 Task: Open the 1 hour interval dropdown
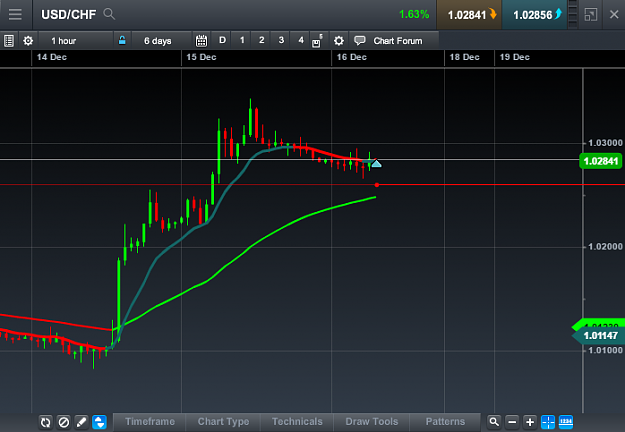click(76, 41)
